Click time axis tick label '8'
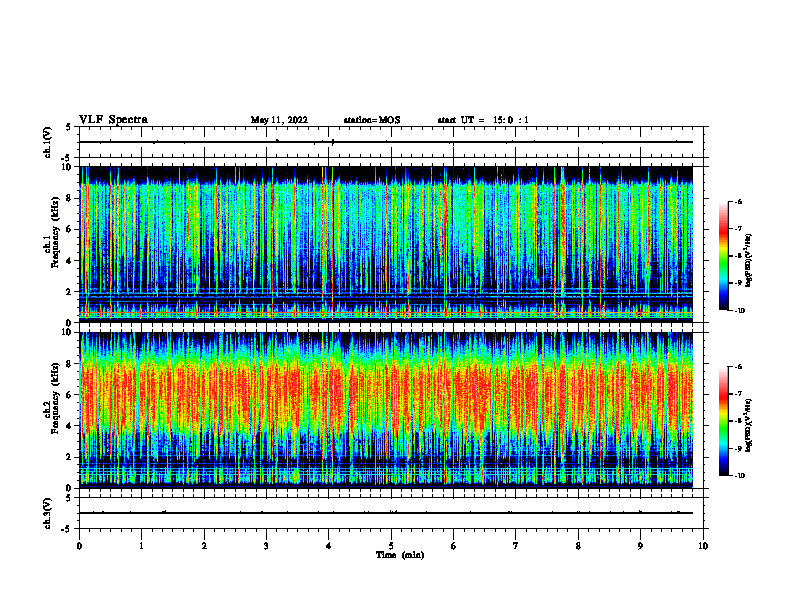Screen dimensions: 792x612 point(578,546)
